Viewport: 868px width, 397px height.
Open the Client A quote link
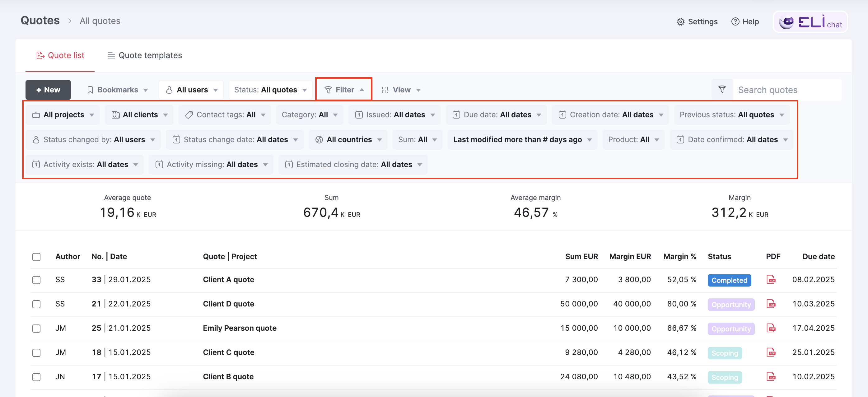[228, 280]
